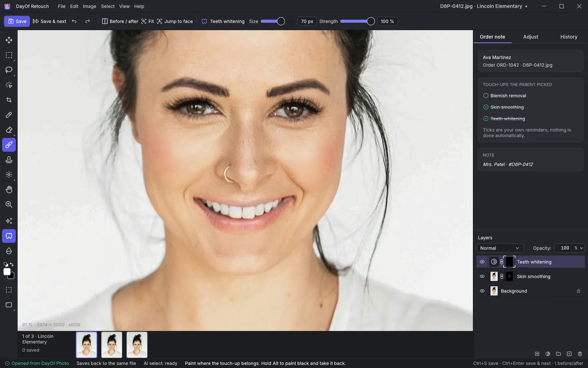Select the Teeth whitening layer mask thumbnail
588x368 pixels.
click(x=509, y=262)
